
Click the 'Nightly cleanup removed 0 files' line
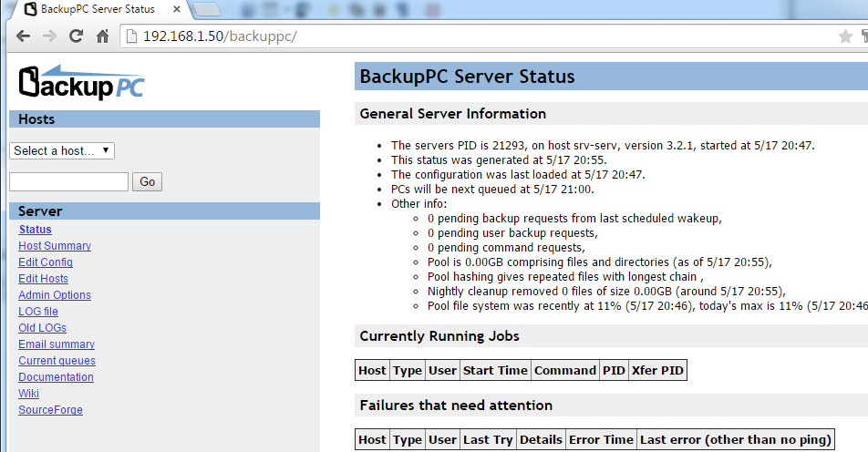coord(606,291)
